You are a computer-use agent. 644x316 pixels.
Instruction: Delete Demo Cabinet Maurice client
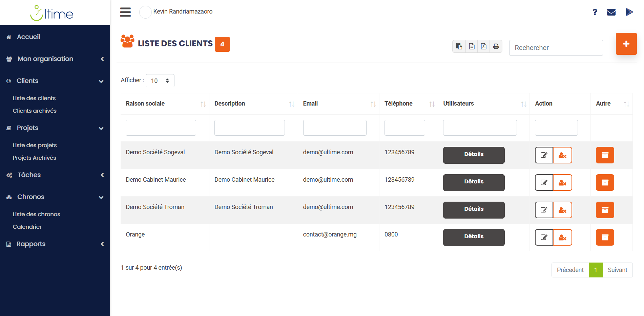click(x=563, y=182)
